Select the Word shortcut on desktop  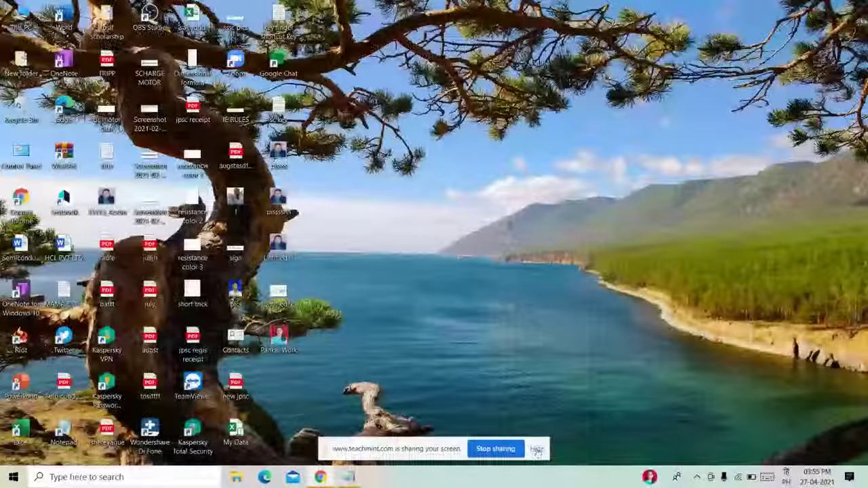point(64,18)
